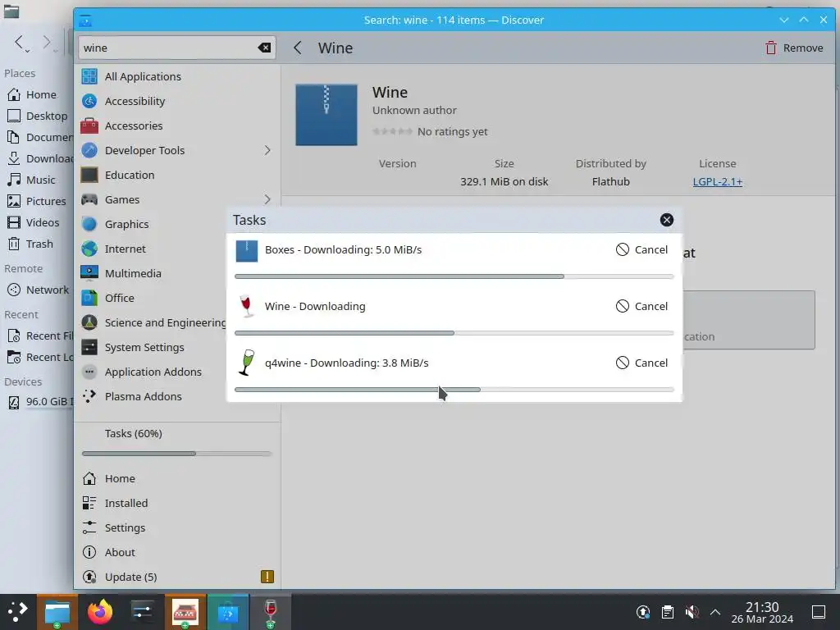Click the Boxes package icon in Tasks
This screenshot has width=840, height=630.
(246, 251)
